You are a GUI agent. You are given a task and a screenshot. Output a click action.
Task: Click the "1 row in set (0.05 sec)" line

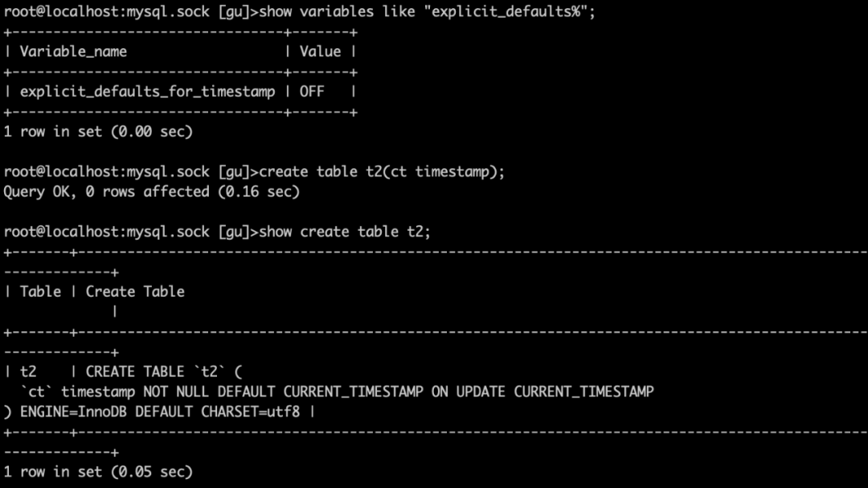point(98,471)
